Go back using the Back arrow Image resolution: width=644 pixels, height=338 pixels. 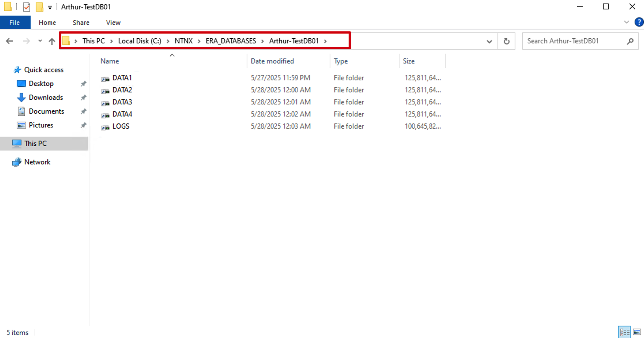tap(10, 41)
